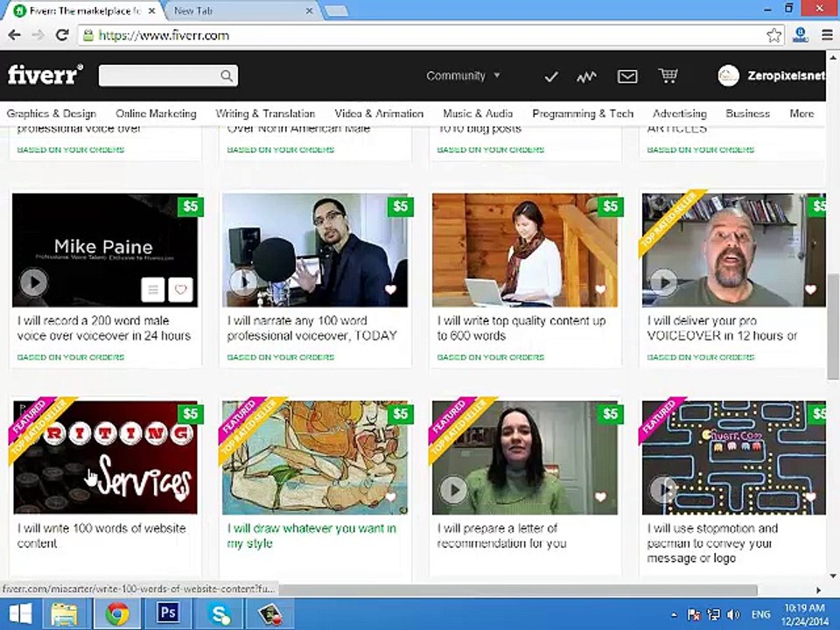Favorite the stopmotion pacman gig

810,497
